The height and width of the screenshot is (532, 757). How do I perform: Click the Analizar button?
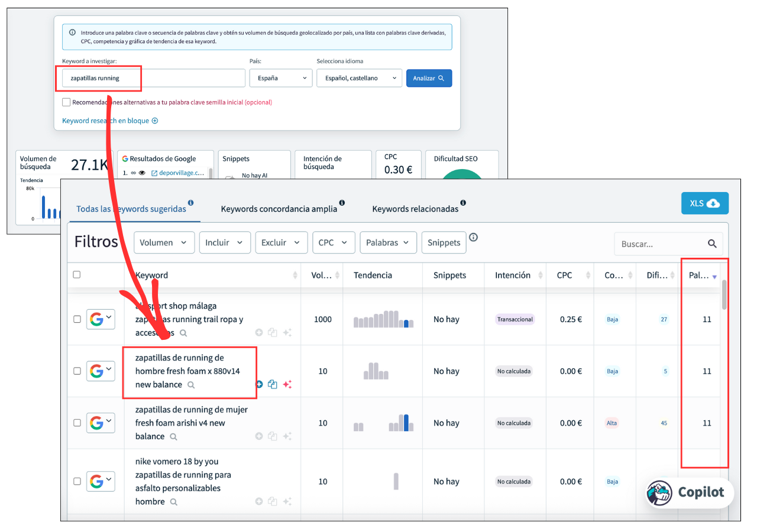pos(429,78)
